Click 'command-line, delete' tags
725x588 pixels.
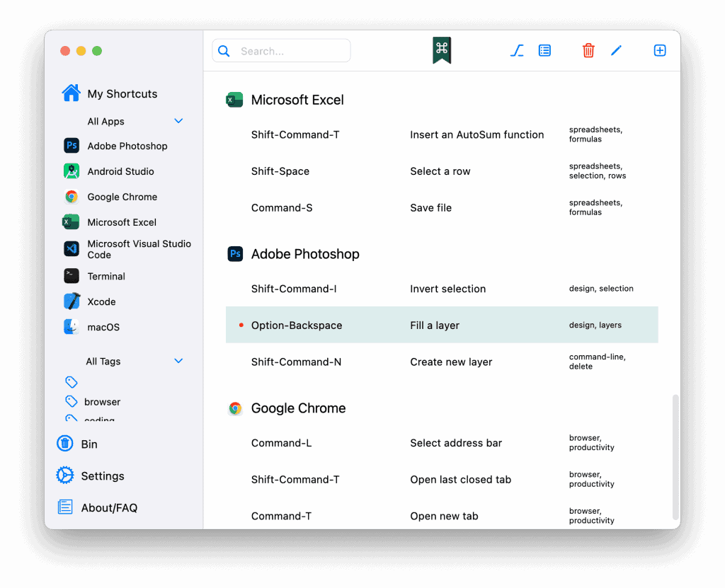click(x=597, y=362)
